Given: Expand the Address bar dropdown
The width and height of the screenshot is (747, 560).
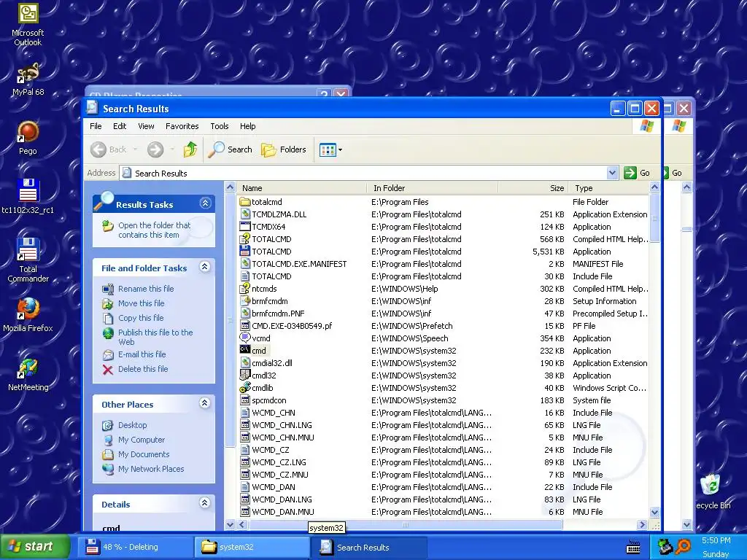Looking at the screenshot, I should click(x=612, y=173).
